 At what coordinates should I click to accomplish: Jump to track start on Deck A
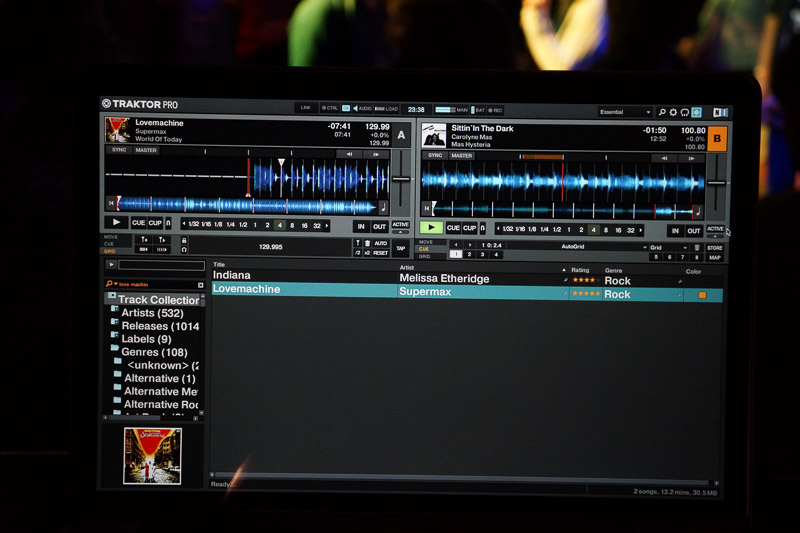click(110, 204)
